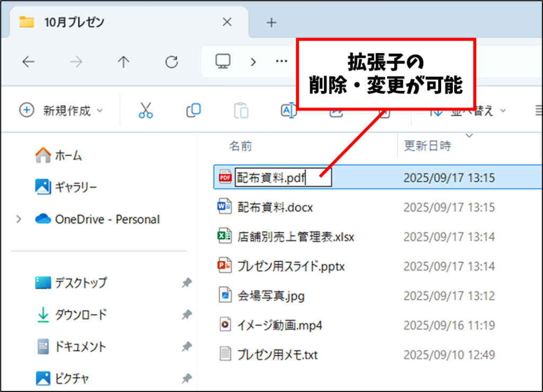Open ホーム in navigation pane

point(68,155)
